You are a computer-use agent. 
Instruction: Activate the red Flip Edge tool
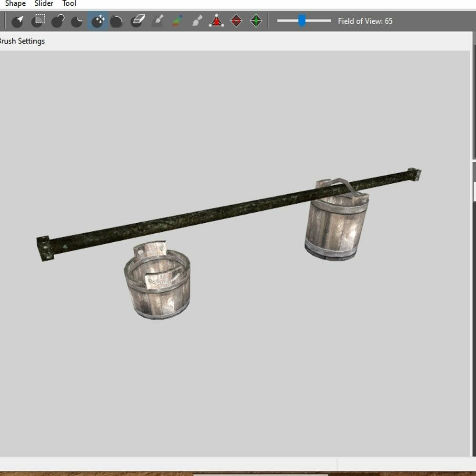pos(237,21)
